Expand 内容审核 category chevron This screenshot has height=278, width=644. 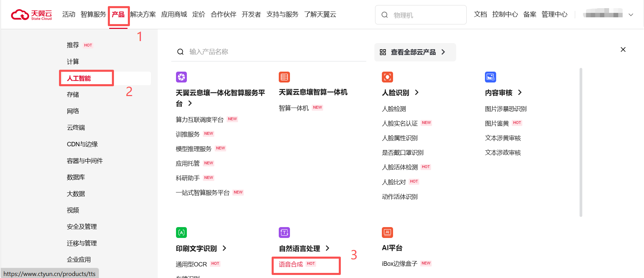pos(520,92)
